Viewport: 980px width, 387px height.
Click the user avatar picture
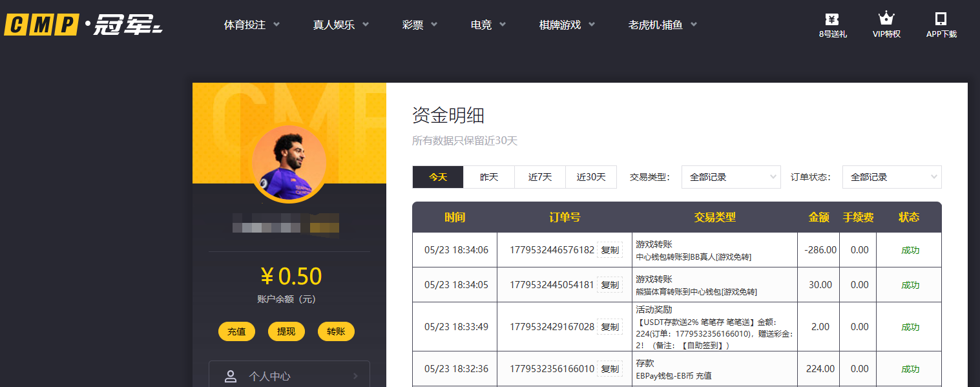click(x=289, y=164)
